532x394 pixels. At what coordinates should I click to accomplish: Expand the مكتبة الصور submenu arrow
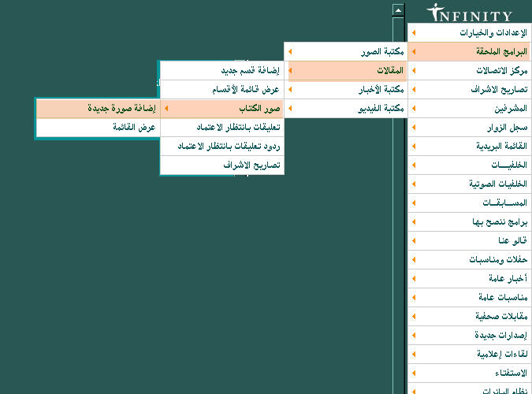pos(290,52)
